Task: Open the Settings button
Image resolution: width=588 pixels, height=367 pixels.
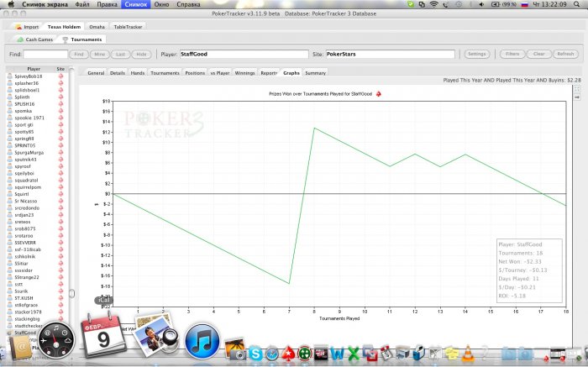Action: (x=476, y=54)
